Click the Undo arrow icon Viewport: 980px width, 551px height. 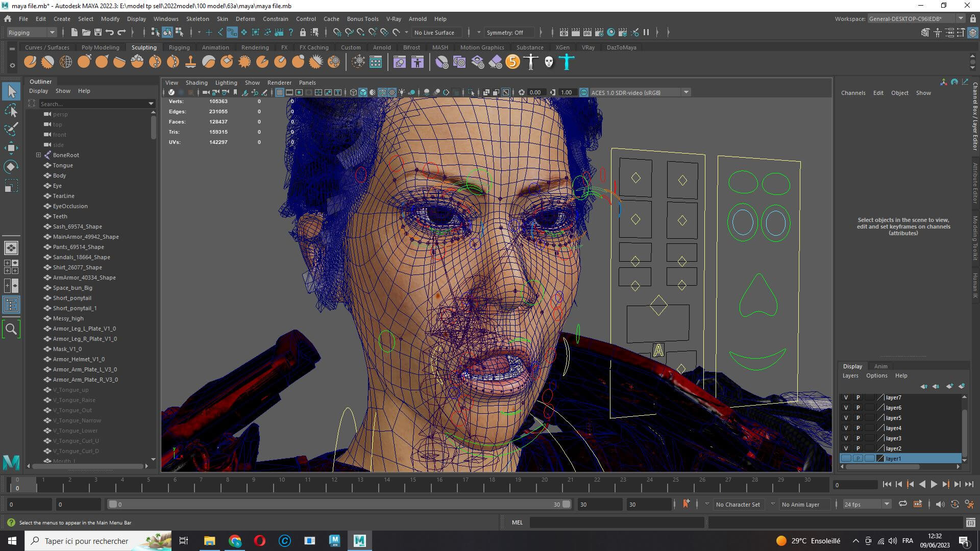click(110, 32)
